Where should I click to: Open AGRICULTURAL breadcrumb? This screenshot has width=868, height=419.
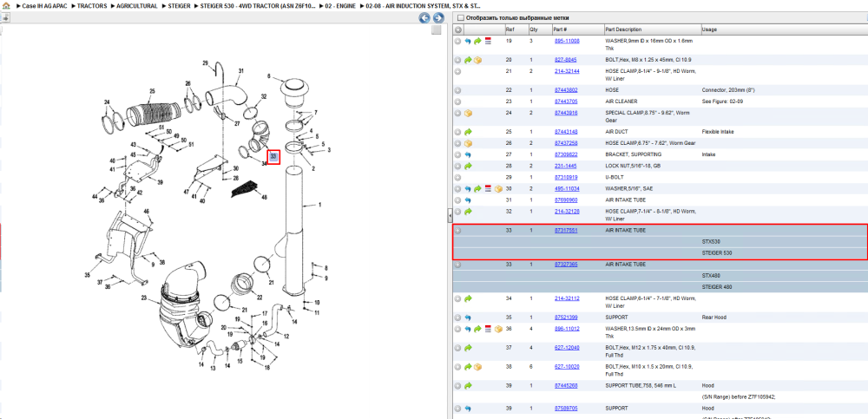coord(137,6)
